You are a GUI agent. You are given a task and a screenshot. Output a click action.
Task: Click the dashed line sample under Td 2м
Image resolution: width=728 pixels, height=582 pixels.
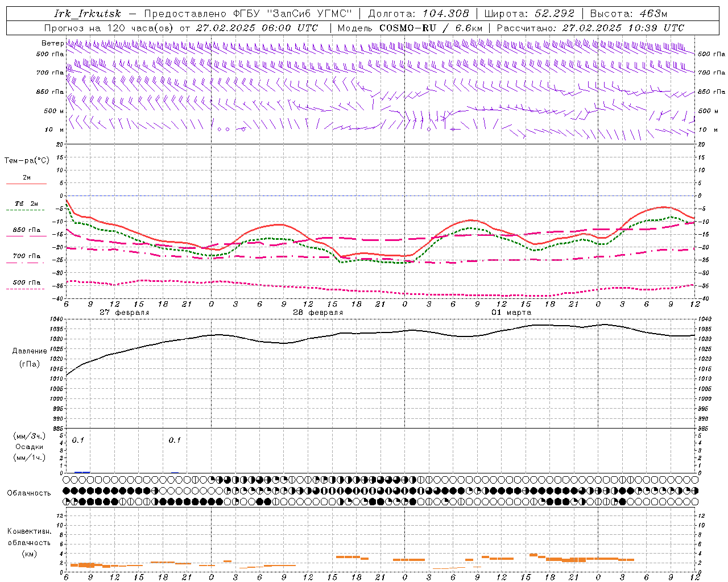tap(26, 210)
